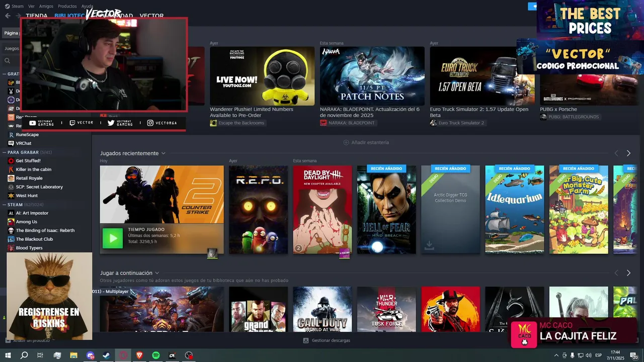This screenshot has width=644, height=362.
Task: Select Among Us in the library list
Action: coord(27,222)
